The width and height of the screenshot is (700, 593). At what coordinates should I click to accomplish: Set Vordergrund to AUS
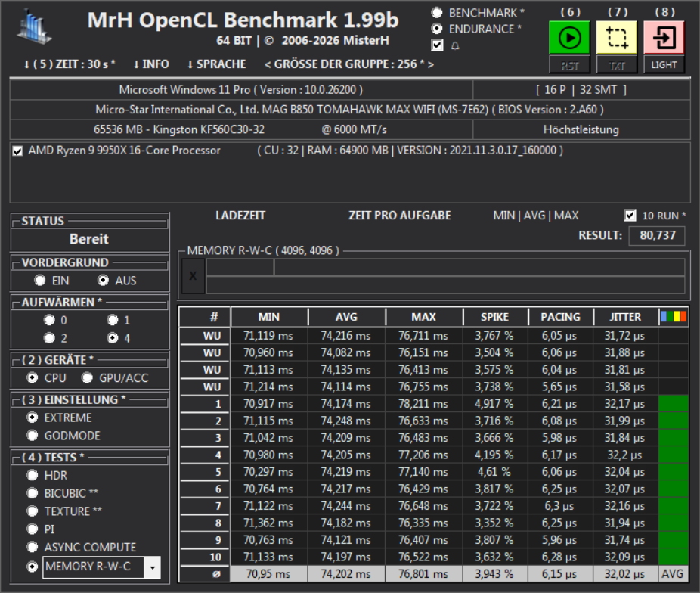pos(103,280)
